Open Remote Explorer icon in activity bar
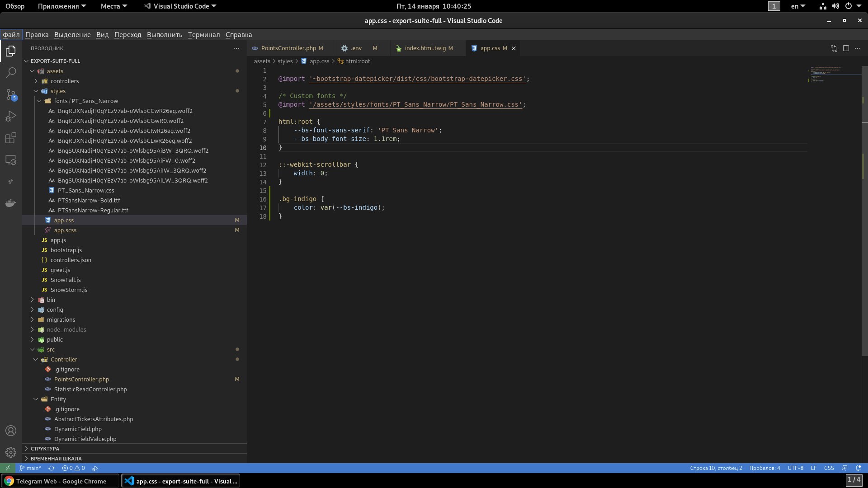 coord(11,160)
